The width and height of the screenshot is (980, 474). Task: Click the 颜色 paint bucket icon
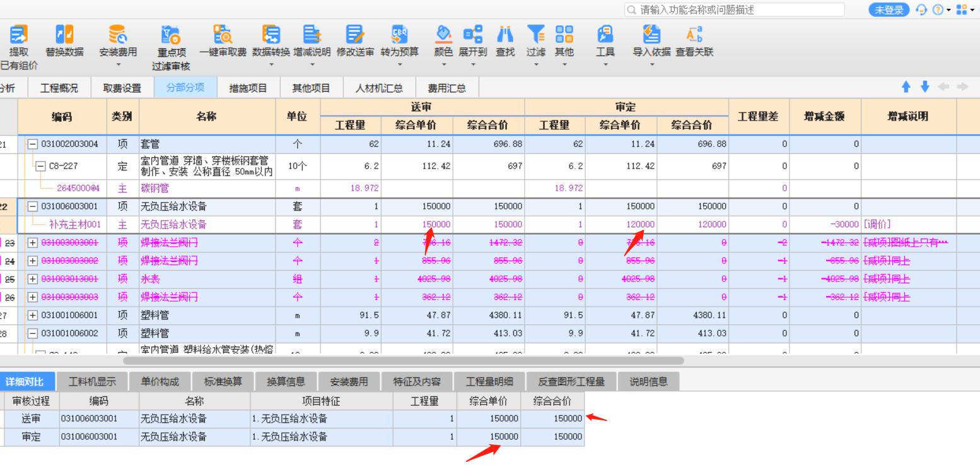click(x=444, y=34)
